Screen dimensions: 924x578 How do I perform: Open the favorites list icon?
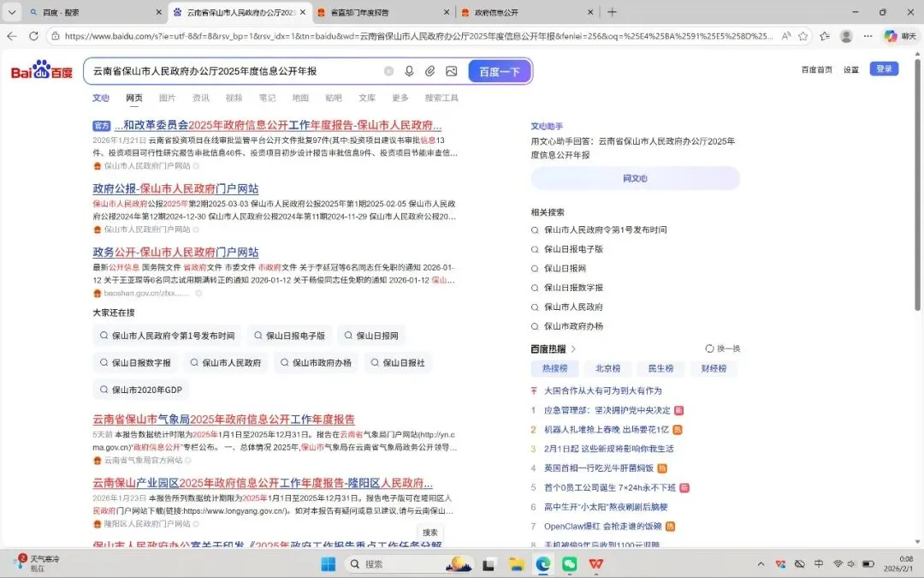825,36
